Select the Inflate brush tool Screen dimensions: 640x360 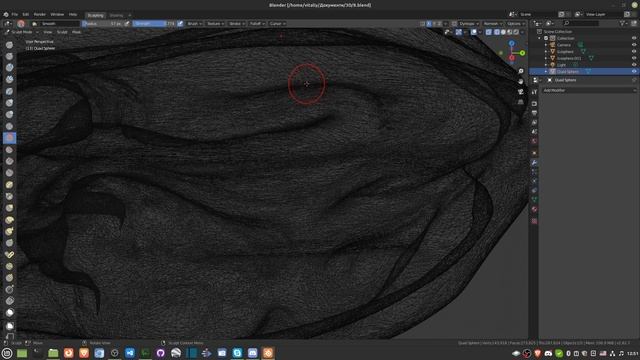click(9, 103)
